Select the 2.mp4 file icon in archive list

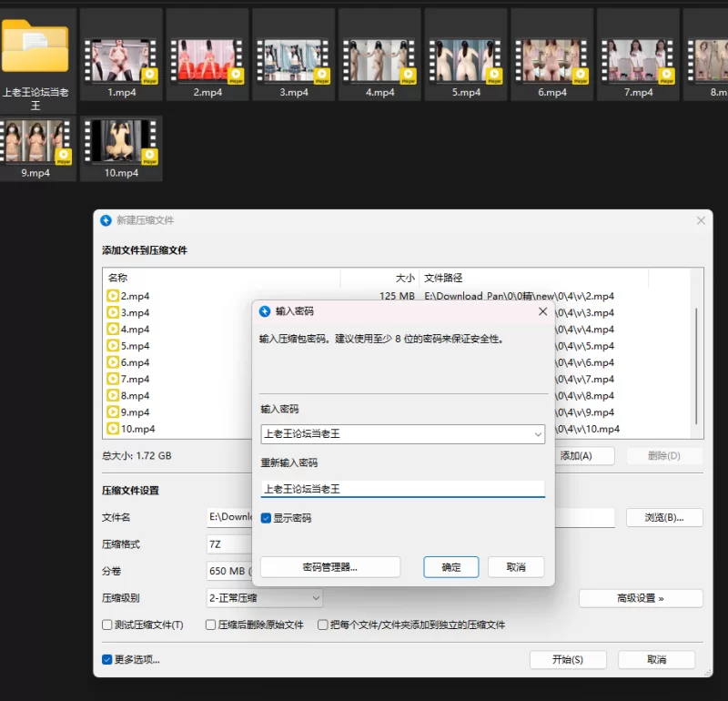[x=113, y=296]
